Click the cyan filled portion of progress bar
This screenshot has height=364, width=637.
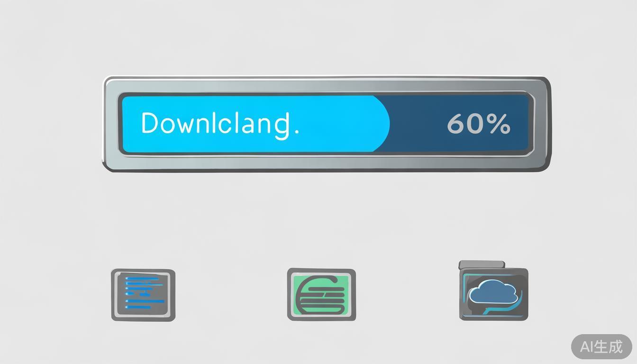click(x=256, y=124)
